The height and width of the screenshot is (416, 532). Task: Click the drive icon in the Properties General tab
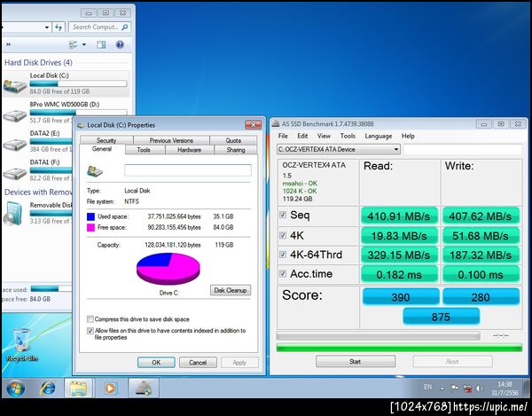[95, 170]
